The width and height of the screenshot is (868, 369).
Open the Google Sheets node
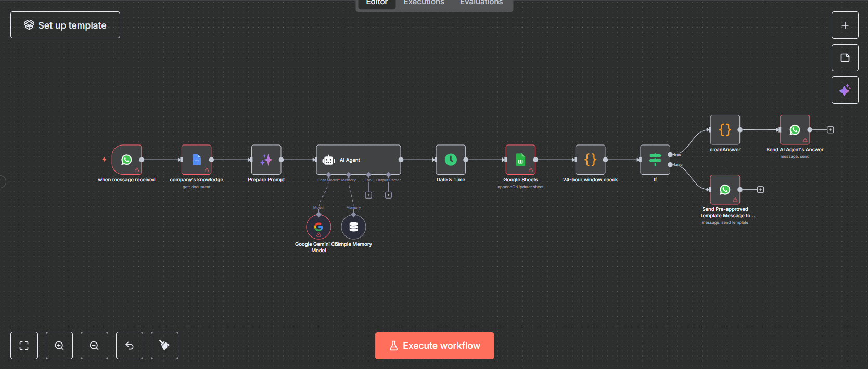coord(520,160)
